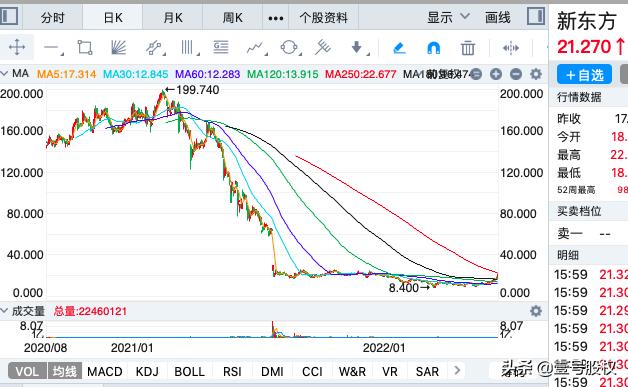Open MA indicator settings gear
This screenshot has width=628, height=387.
click(536, 74)
